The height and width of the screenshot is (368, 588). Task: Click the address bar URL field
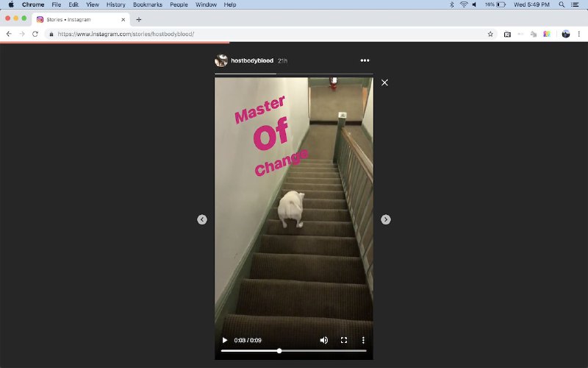click(270, 34)
